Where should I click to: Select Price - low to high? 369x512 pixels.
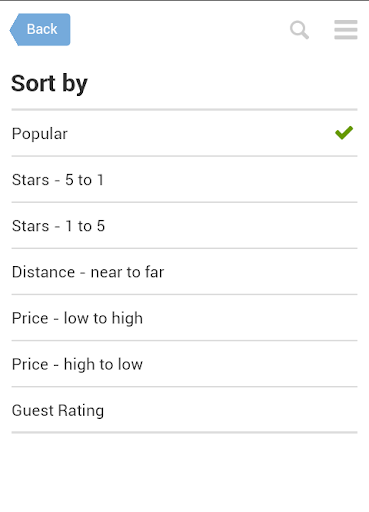coord(184,318)
